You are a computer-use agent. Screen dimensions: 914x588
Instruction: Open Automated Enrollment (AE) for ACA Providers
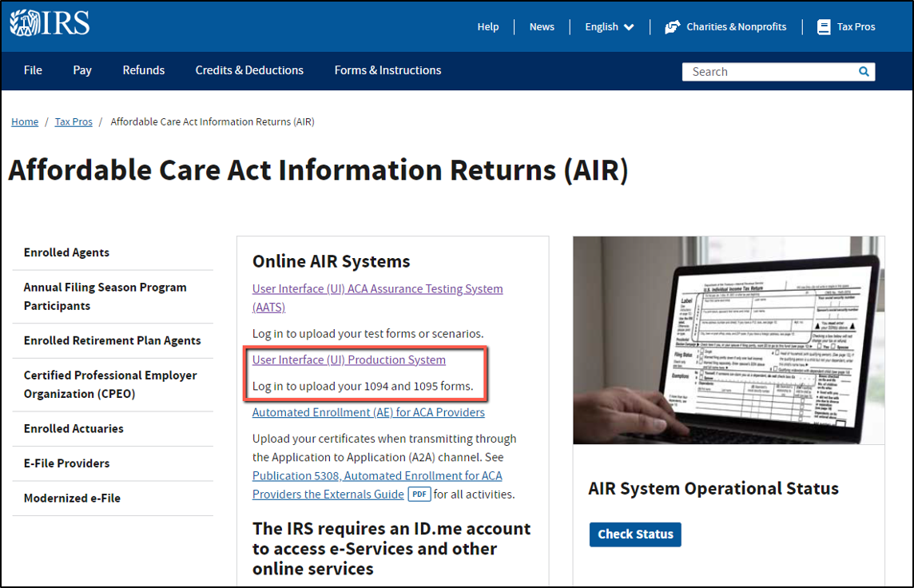[368, 412]
